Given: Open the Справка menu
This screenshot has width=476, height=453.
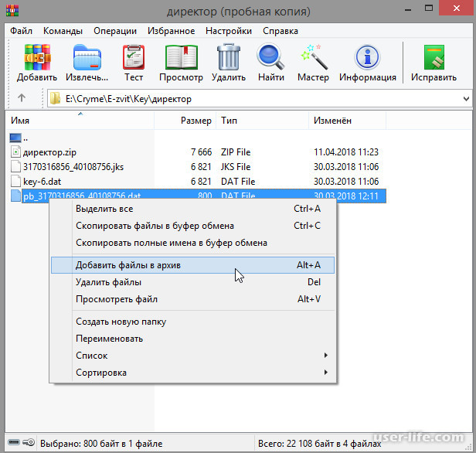Looking at the screenshot, I should click(280, 31).
